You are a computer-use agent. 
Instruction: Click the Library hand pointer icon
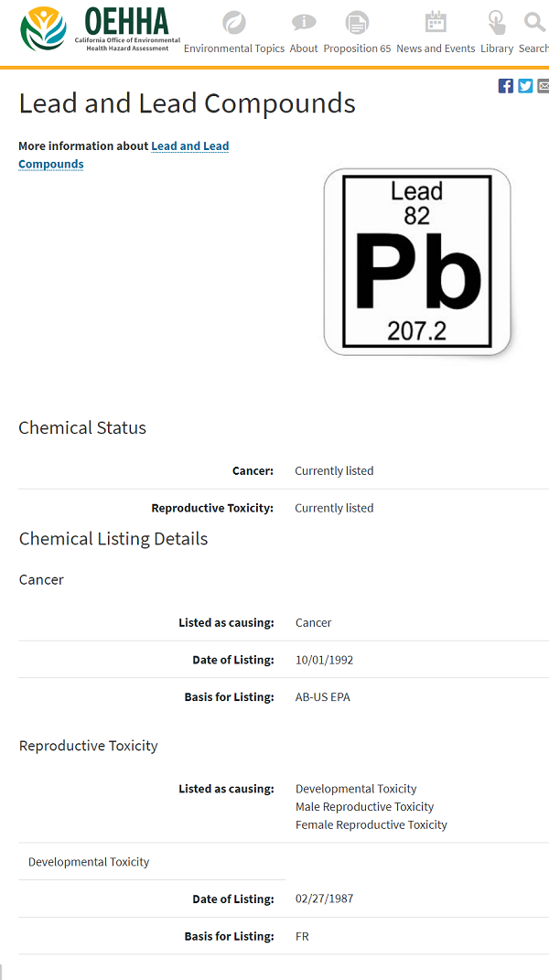(497, 23)
